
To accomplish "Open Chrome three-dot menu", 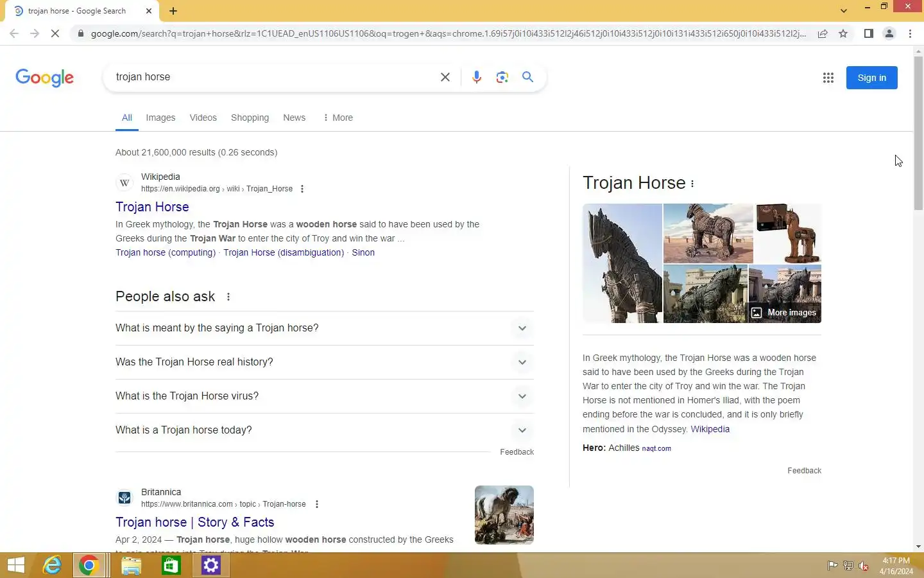I will 910,33.
